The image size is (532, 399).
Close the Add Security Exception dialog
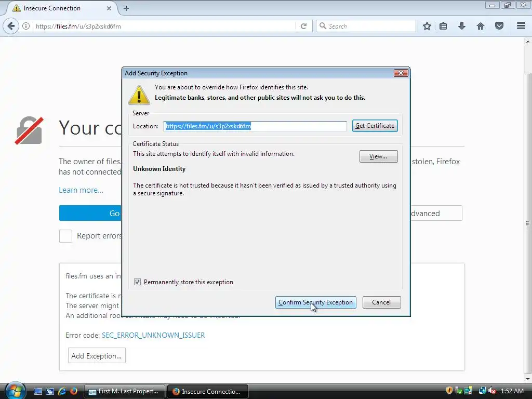pyautogui.click(x=401, y=73)
